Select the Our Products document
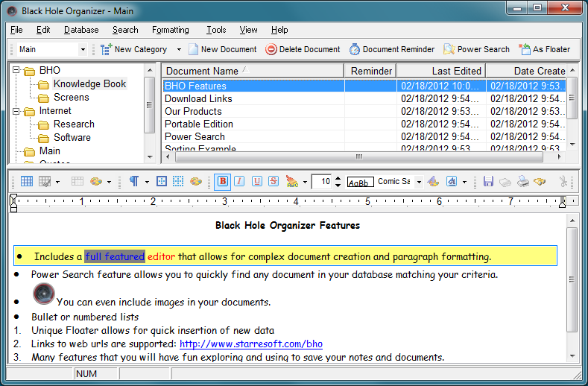 tap(193, 112)
